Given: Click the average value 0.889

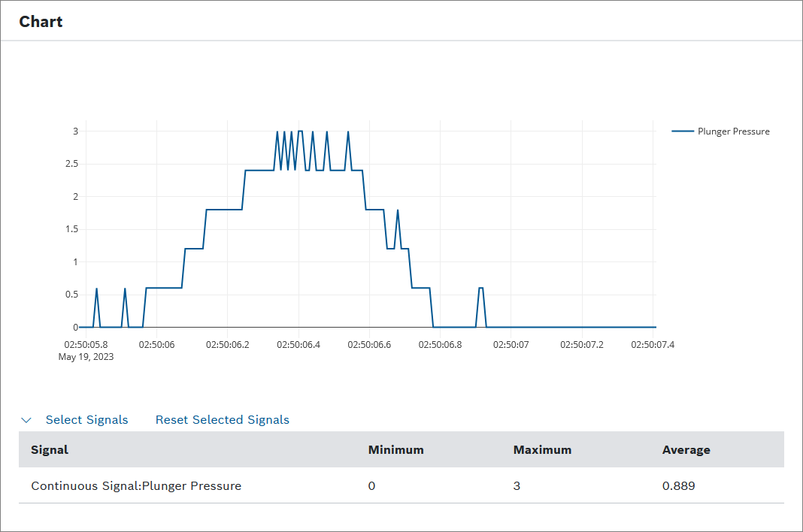Looking at the screenshot, I should (x=678, y=486).
